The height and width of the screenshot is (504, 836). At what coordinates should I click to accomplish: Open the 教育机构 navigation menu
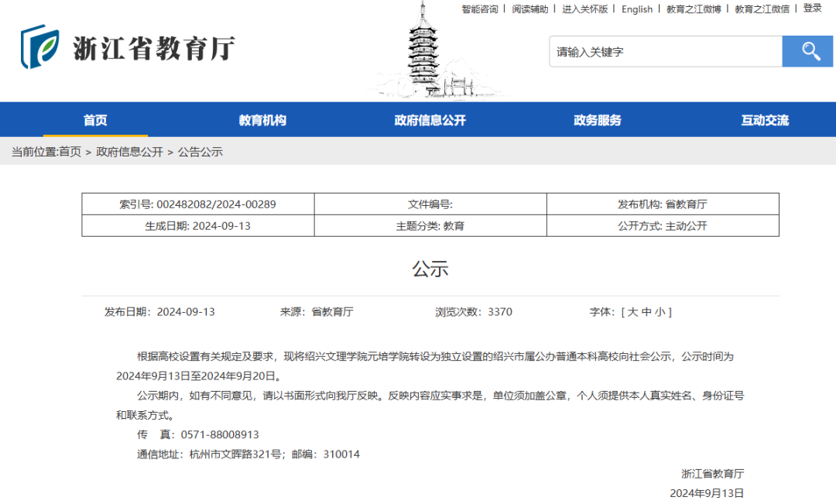click(261, 119)
